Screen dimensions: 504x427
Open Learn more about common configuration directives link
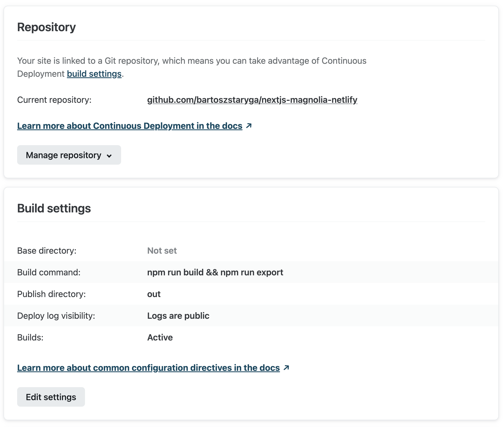(x=148, y=368)
